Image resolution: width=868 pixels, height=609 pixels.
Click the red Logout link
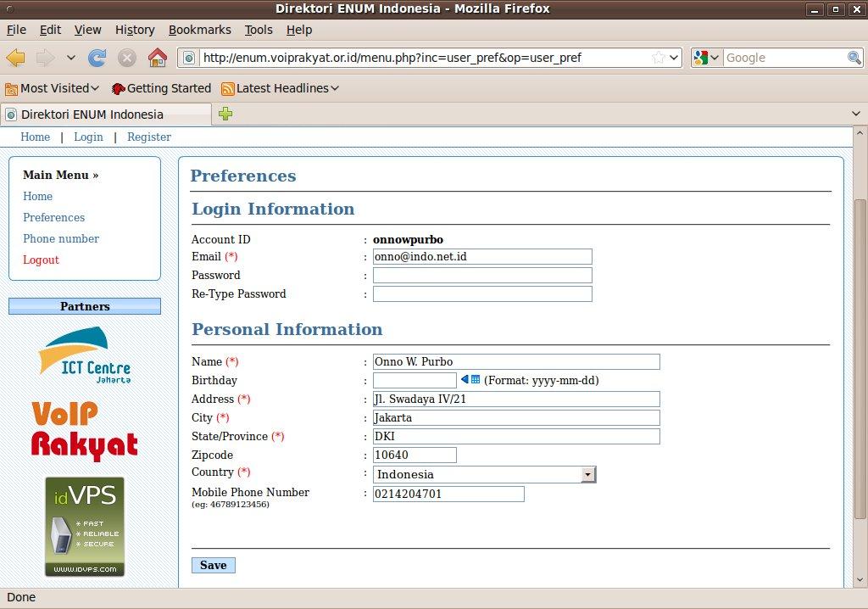tap(41, 260)
